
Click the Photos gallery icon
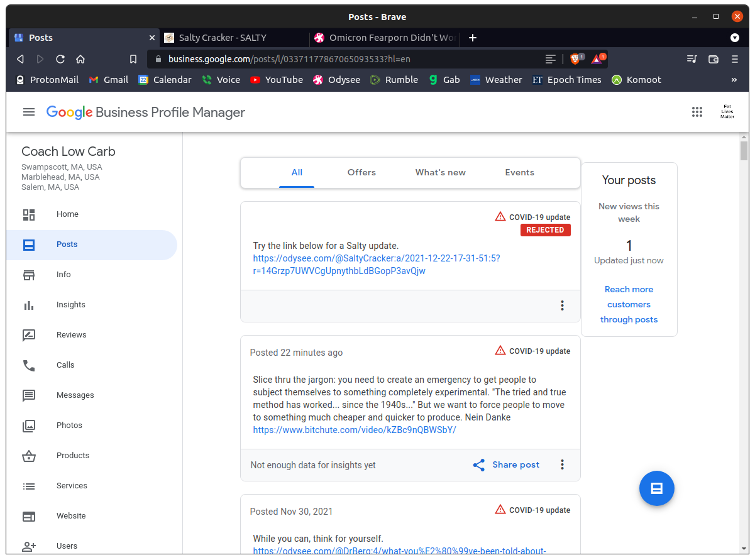[x=29, y=425]
